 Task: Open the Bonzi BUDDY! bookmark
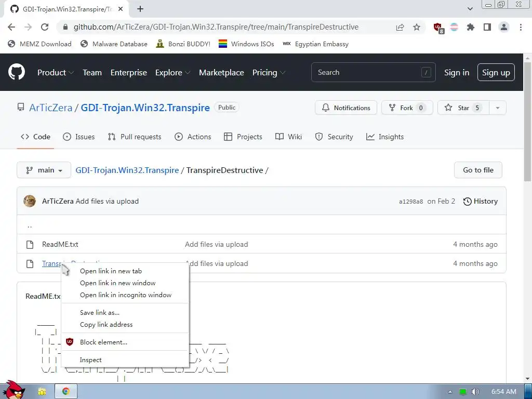click(x=183, y=44)
